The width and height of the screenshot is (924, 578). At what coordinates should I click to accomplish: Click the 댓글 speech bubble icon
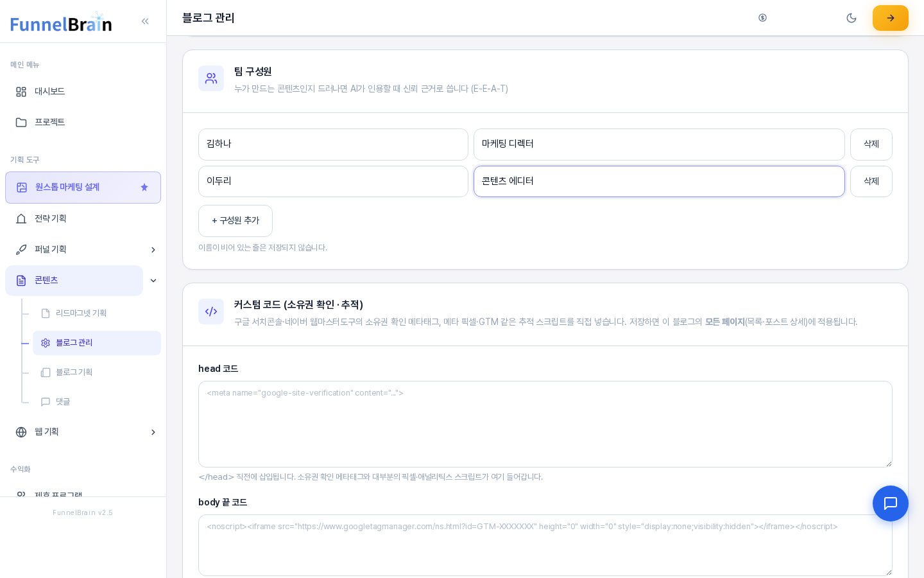pyautogui.click(x=46, y=402)
